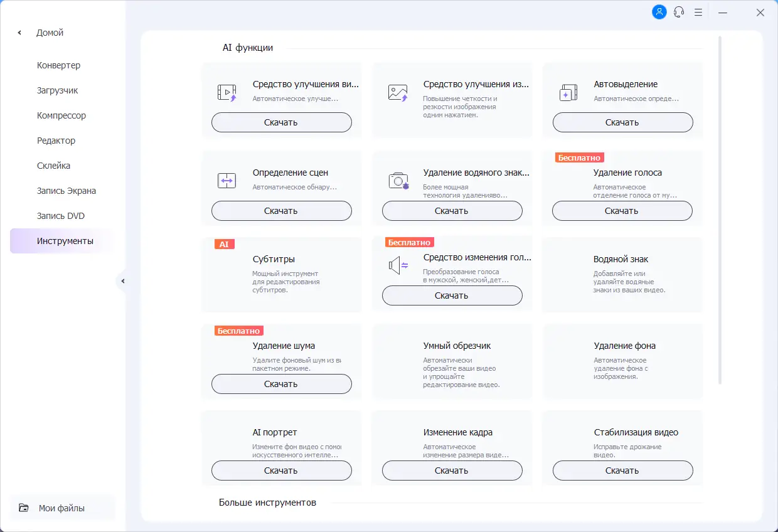Select Компрессор in the sidebar
This screenshot has width=778, height=532.
[61, 115]
